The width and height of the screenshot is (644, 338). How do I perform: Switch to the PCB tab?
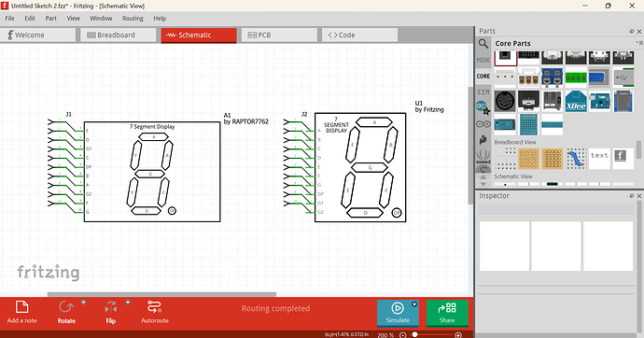tap(279, 35)
